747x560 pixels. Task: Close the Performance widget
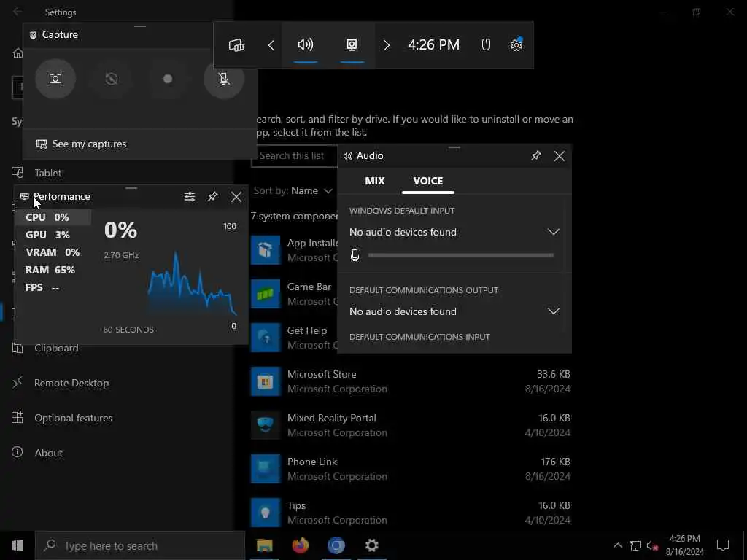tap(236, 197)
